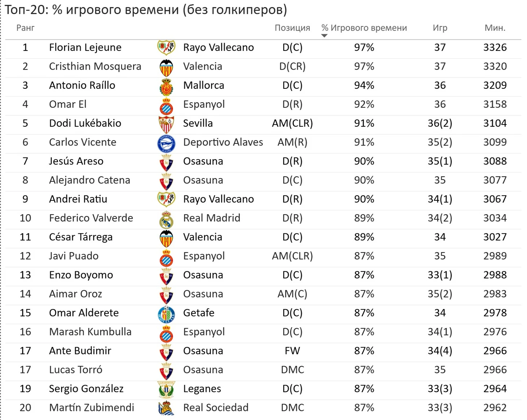
Task: Click Espanyol crest next to Javi Puado
Action: (166, 257)
